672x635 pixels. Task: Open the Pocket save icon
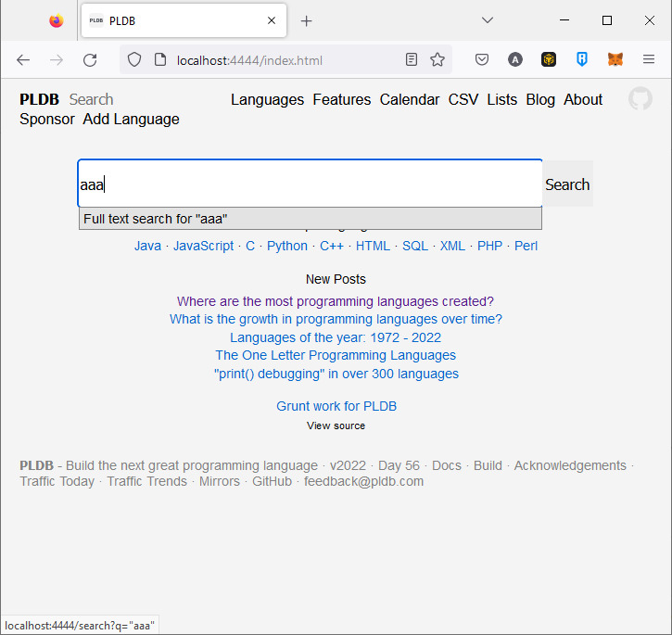pyautogui.click(x=482, y=59)
